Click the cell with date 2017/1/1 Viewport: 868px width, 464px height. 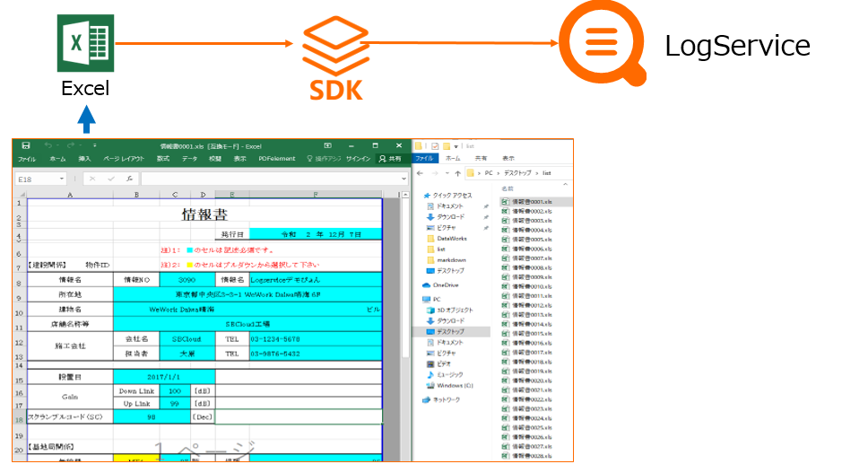164,377
